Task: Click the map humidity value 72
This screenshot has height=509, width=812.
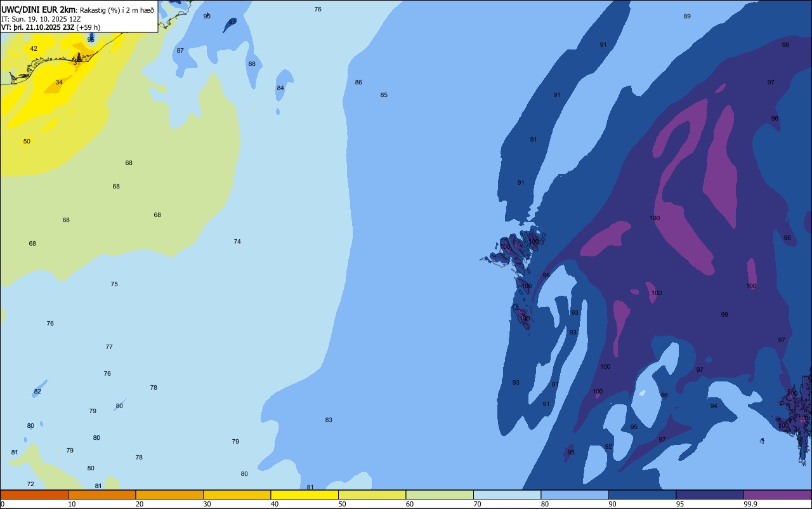Action: click(x=30, y=484)
